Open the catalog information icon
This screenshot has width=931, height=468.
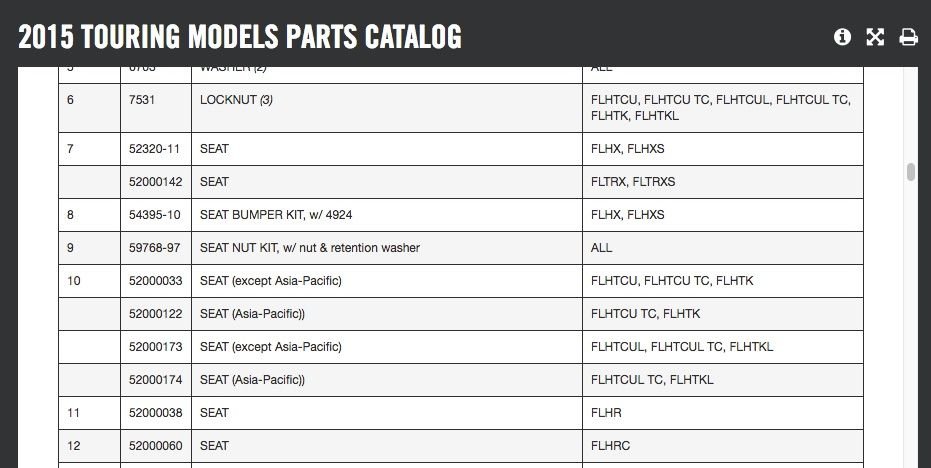coord(842,37)
